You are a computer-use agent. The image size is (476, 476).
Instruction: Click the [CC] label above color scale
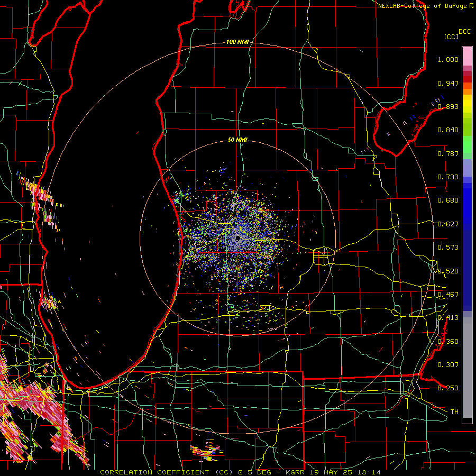(x=451, y=36)
